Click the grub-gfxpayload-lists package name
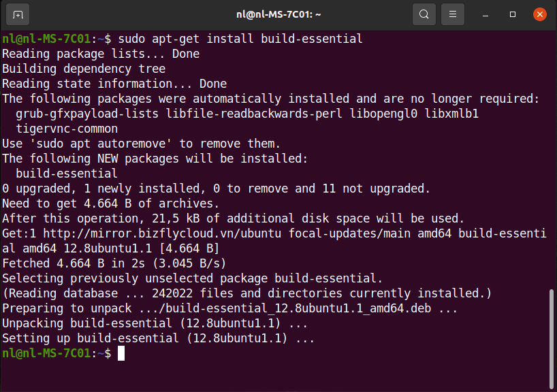The width and height of the screenshot is (557, 392). coord(87,114)
